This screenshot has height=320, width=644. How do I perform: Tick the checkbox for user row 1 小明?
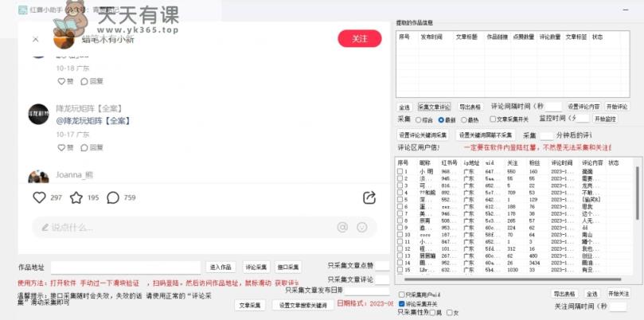point(400,171)
